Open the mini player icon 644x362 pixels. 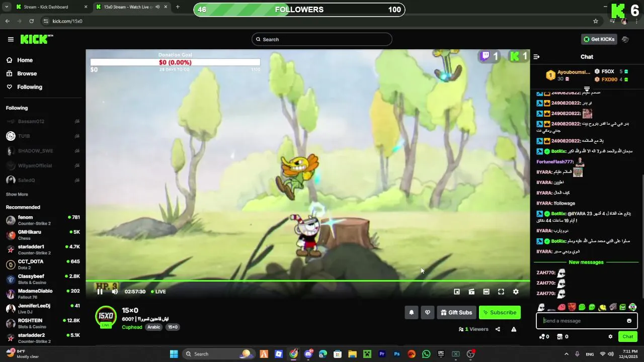457,292
